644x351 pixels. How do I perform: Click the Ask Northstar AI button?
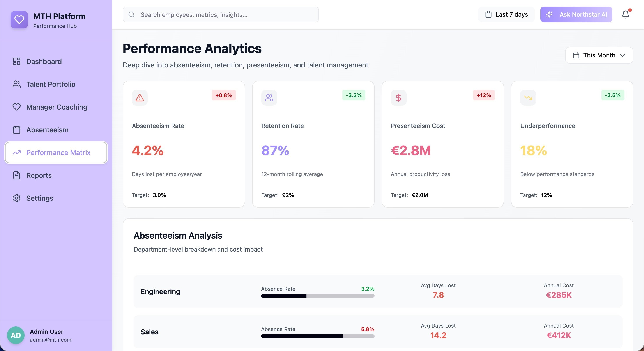tap(576, 14)
